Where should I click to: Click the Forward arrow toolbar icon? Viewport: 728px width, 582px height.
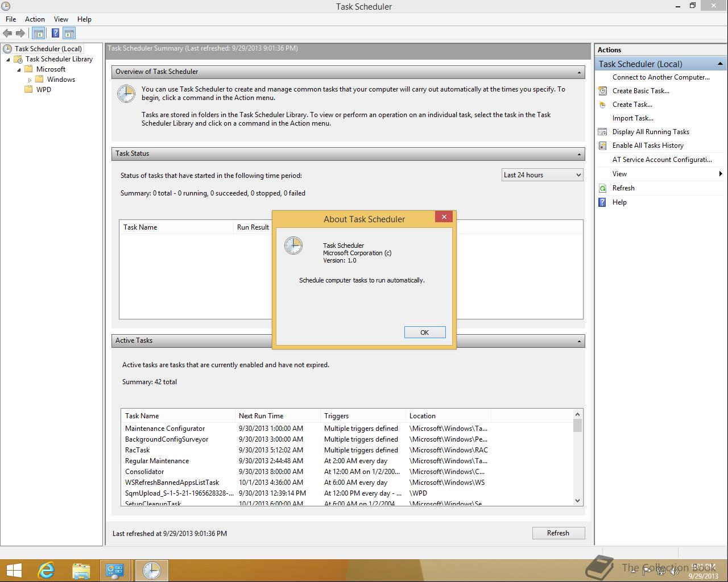pos(20,34)
